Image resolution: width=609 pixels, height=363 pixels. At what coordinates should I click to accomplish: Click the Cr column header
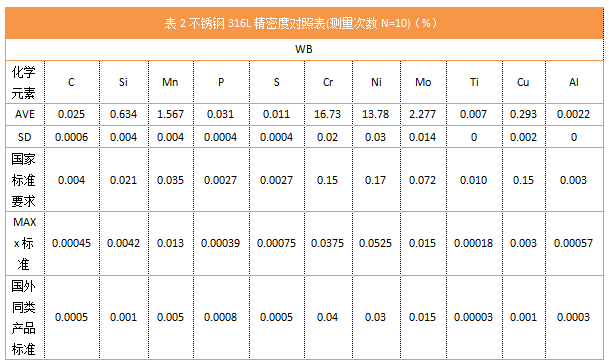(328, 82)
